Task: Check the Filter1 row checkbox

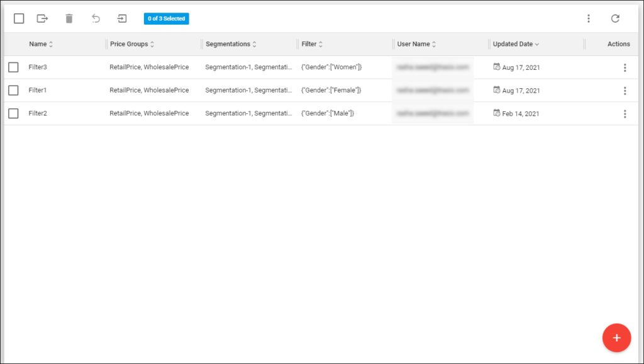Action: (x=13, y=91)
